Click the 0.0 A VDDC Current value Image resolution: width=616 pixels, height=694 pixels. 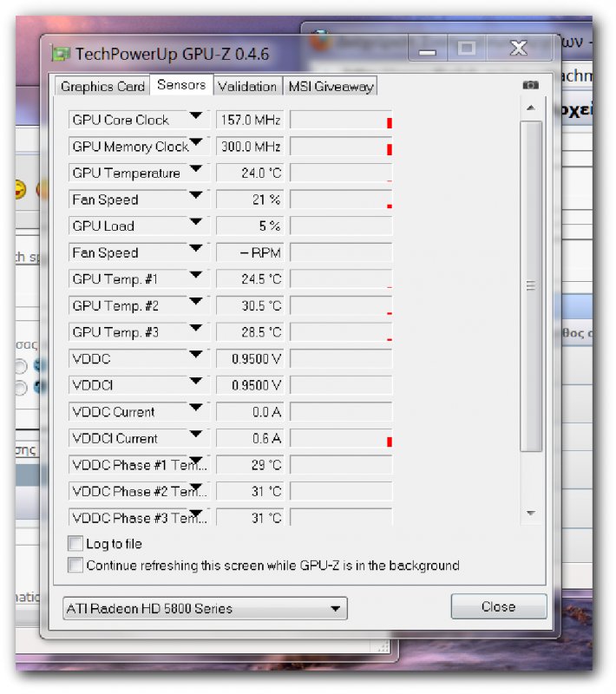click(250, 412)
